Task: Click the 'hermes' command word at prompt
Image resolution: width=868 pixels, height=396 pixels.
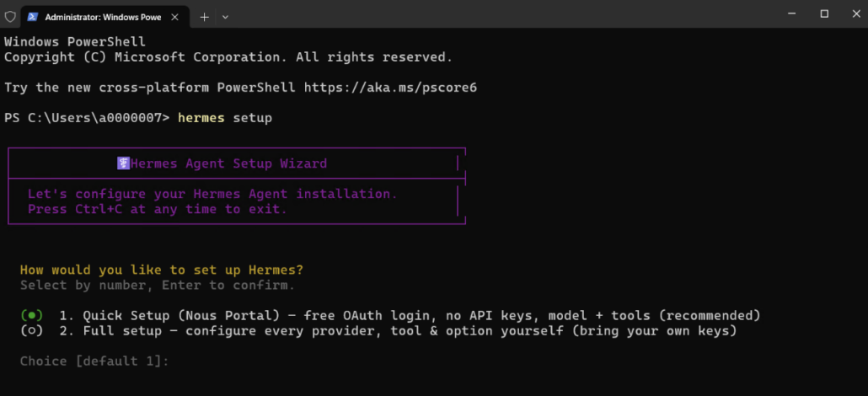Action: pos(201,119)
